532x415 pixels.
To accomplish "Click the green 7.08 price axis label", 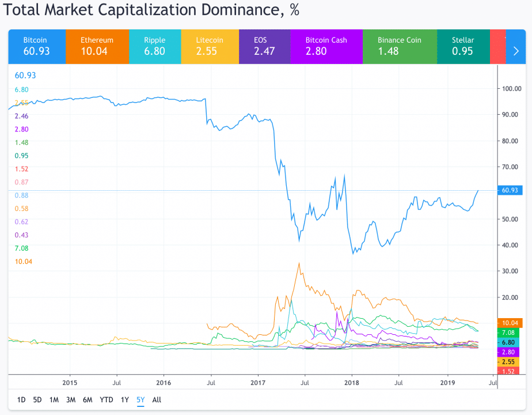I will coord(508,333).
